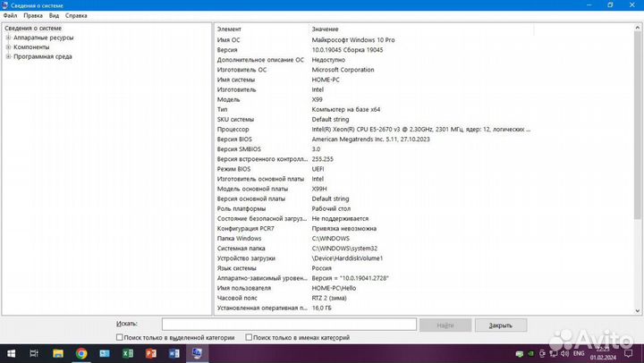
Task: Open PowerPoint from the taskbar
Action: 151,353
